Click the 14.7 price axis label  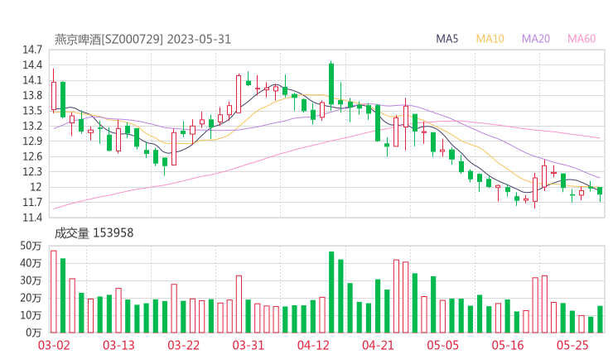click(x=32, y=50)
